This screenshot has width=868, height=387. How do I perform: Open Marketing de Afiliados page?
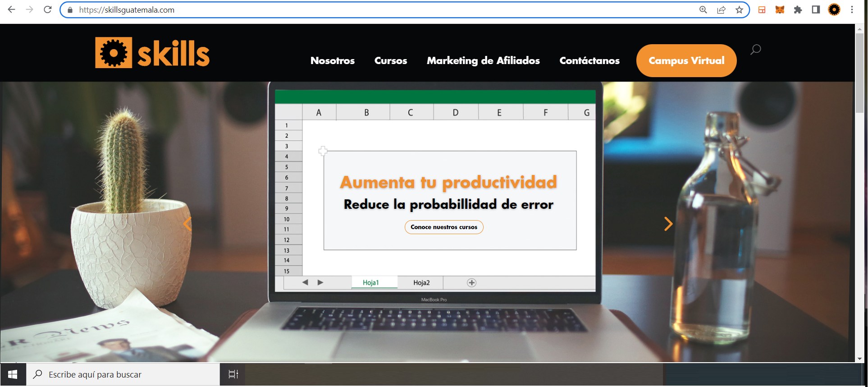click(483, 60)
